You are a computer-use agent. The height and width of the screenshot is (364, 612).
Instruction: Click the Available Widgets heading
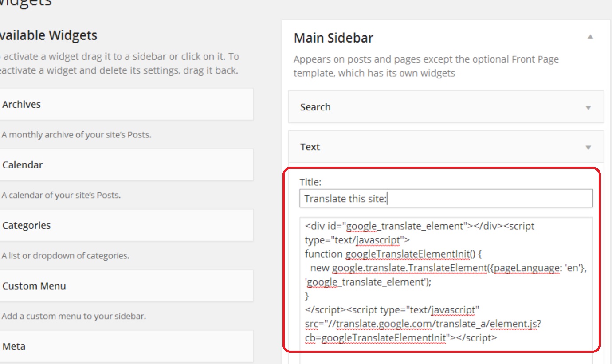coord(48,35)
